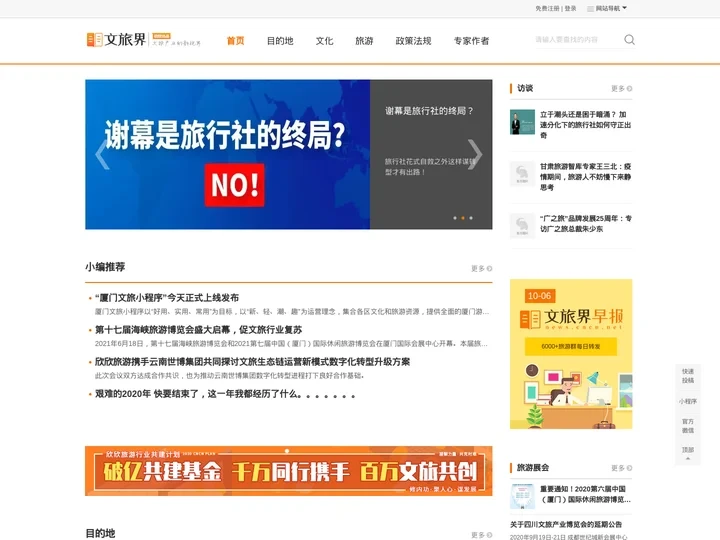Open notice 重要通知！2020第六届中国厦门
This screenshot has width=720, height=540.
[585, 495]
